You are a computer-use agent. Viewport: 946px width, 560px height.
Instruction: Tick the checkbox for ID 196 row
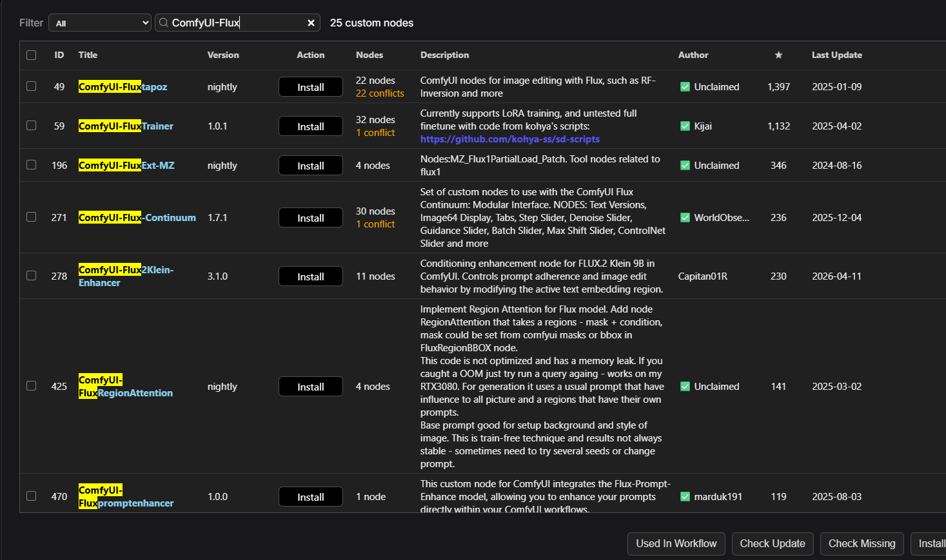[x=31, y=165]
